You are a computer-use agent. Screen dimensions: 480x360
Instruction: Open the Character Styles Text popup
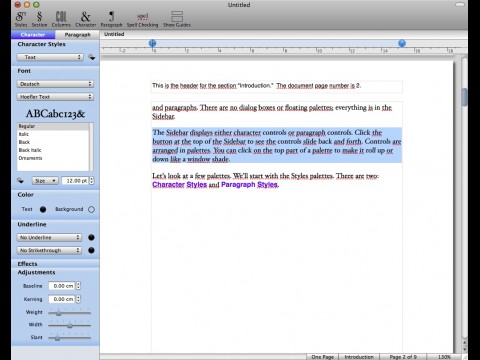50,57
